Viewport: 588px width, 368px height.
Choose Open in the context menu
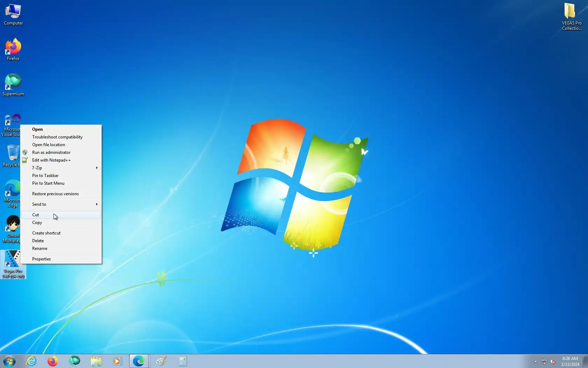coord(61,129)
